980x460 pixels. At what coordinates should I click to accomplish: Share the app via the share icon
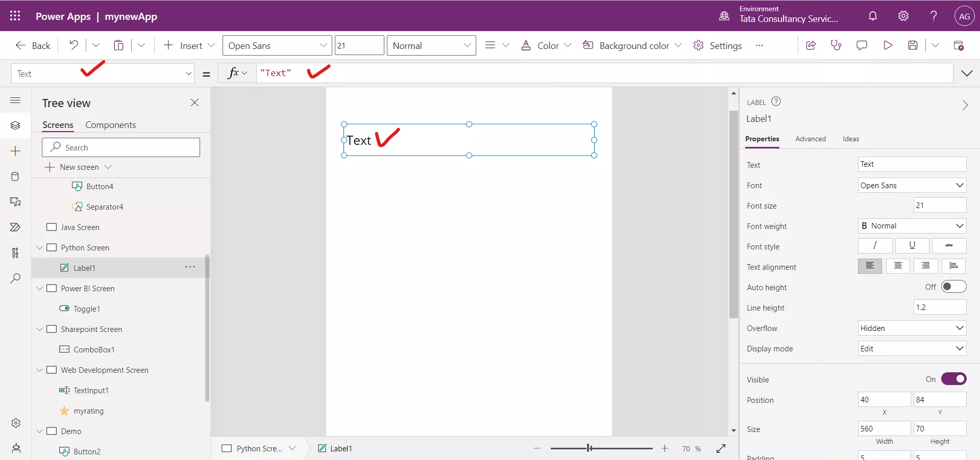point(811,45)
